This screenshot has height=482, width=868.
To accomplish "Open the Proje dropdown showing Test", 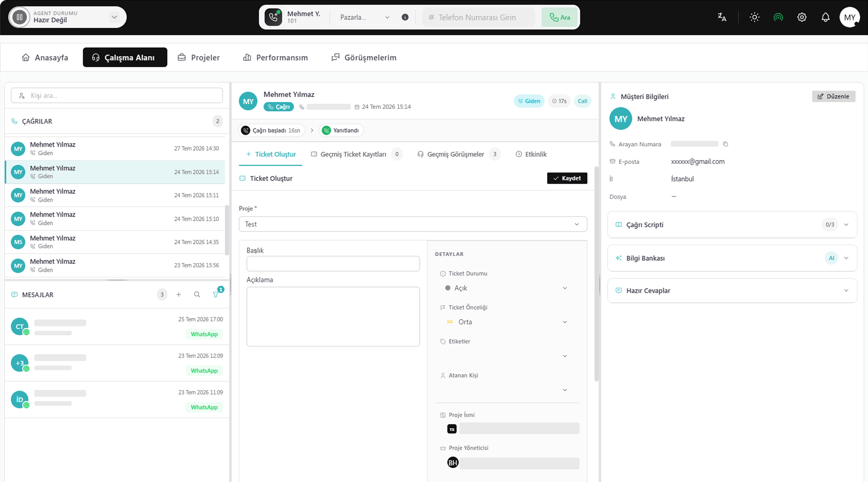I will pyautogui.click(x=413, y=224).
